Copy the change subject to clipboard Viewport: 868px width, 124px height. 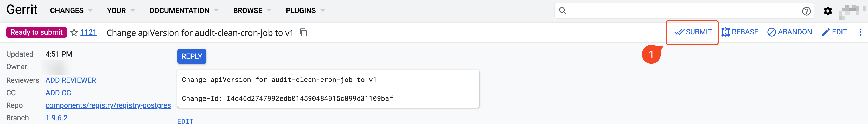coord(303,32)
